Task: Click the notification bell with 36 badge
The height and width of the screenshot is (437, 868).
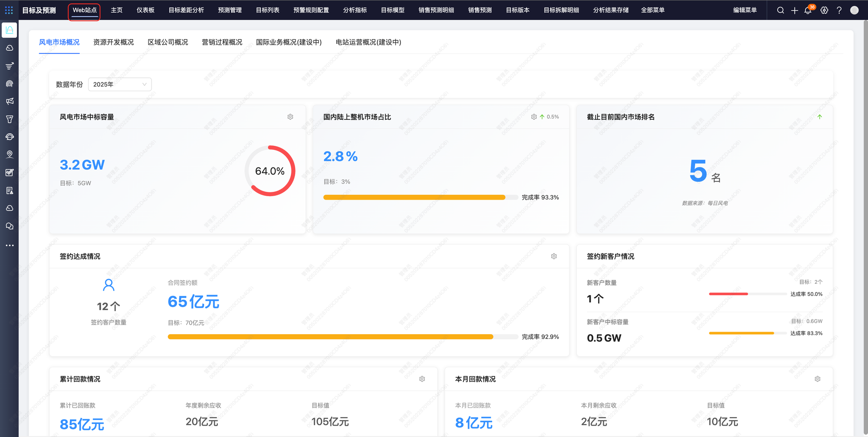Action: (x=808, y=10)
